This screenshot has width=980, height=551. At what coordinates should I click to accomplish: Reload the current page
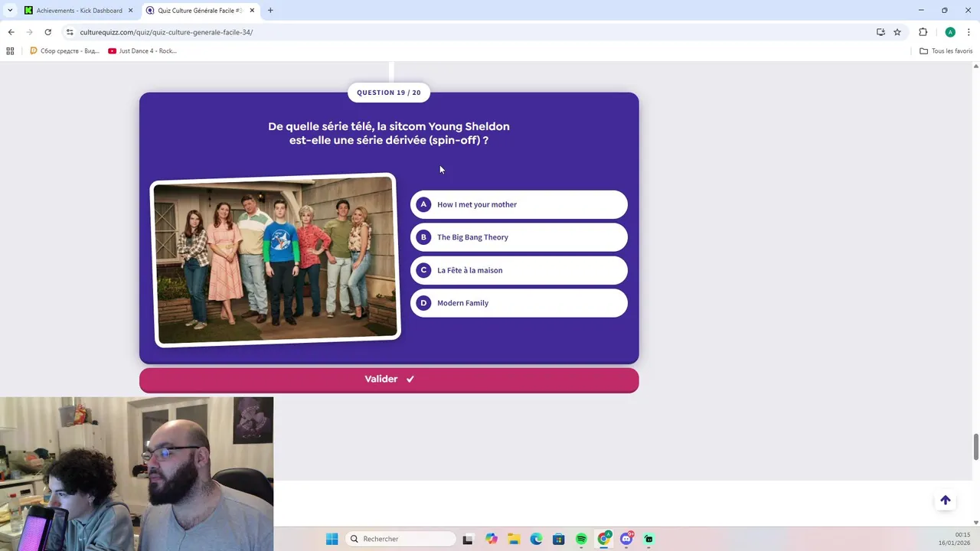tap(47, 32)
